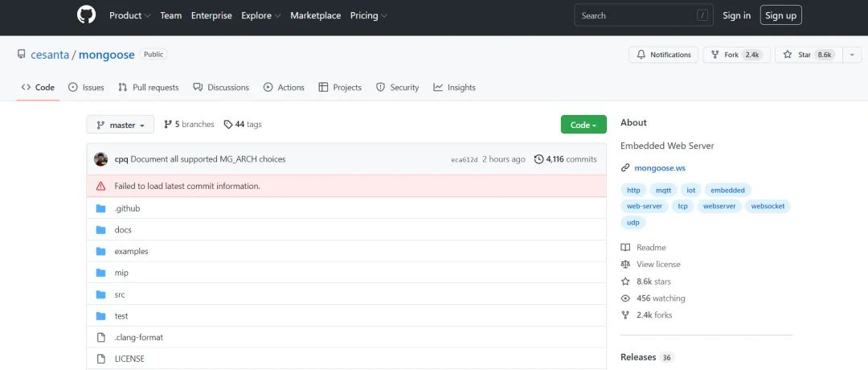Open the mongoose.ws website link
Image resolution: width=868 pixels, height=370 pixels.
659,168
